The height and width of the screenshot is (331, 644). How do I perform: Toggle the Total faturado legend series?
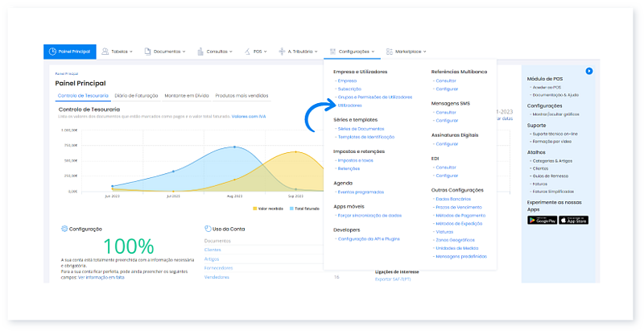click(x=302, y=209)
